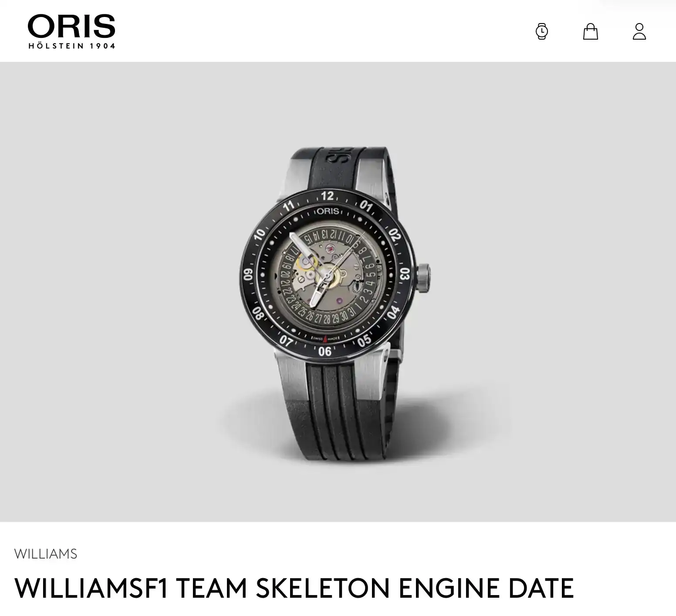Open the watch finder icon in header
676x616 pixels.
541,31
